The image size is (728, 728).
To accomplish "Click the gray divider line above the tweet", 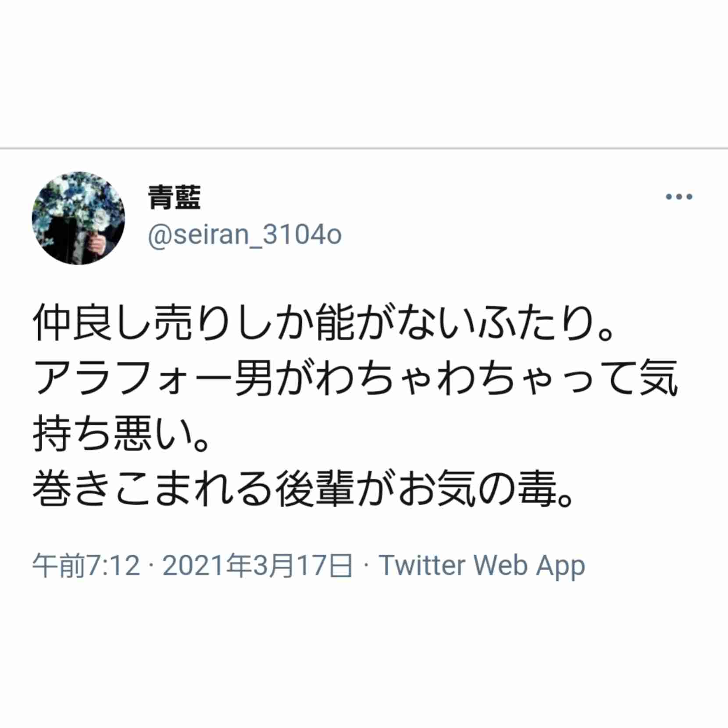I will coord(364,149).
